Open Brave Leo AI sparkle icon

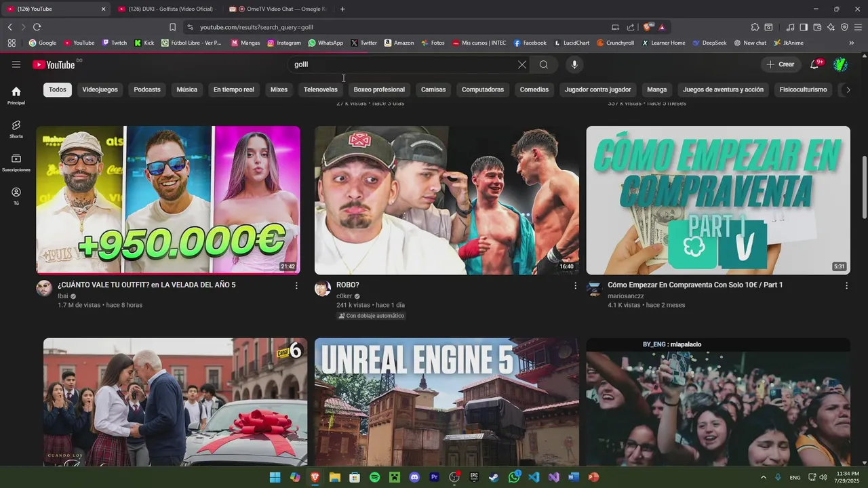click(831, 27)
